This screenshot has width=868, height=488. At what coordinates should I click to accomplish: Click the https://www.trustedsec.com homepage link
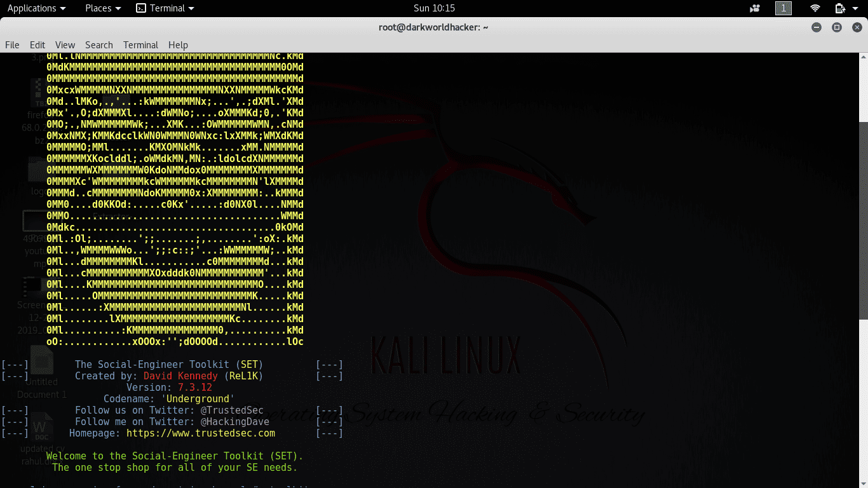201,433
